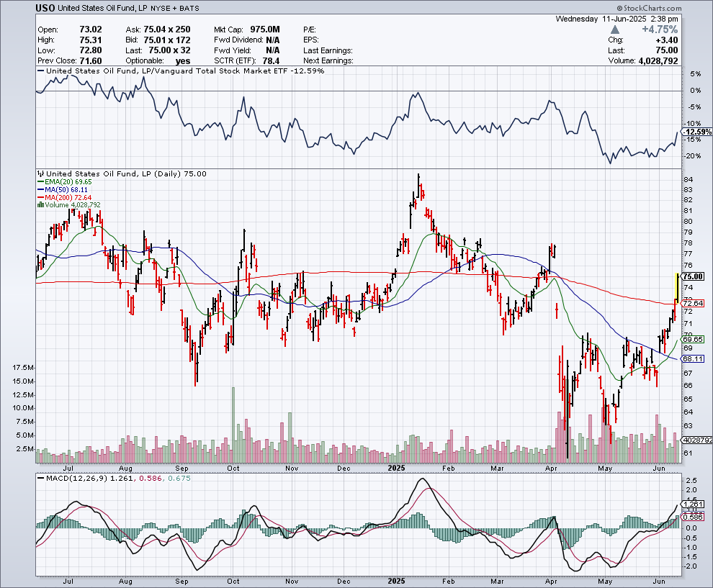Viewport: 713px width, 588px height.
Task: Click the Ask quote 75.04 x 250
Action: click(167, 30)
